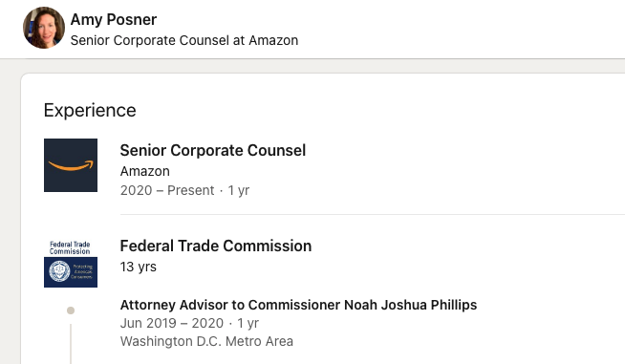Viewport: 625px width, 364px height.
Task: Select the 2020 – Present date range
Action: click(167, 190)
